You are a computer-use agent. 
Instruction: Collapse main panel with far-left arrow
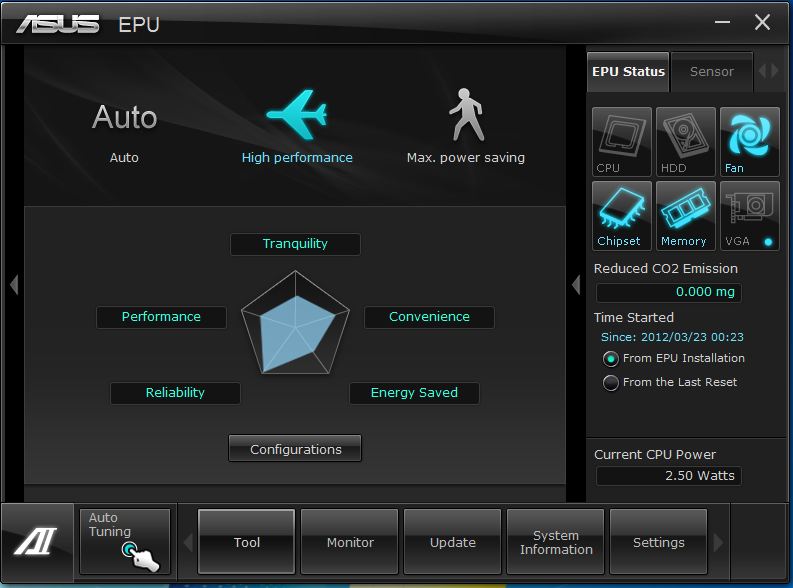(x=14, y=285)
